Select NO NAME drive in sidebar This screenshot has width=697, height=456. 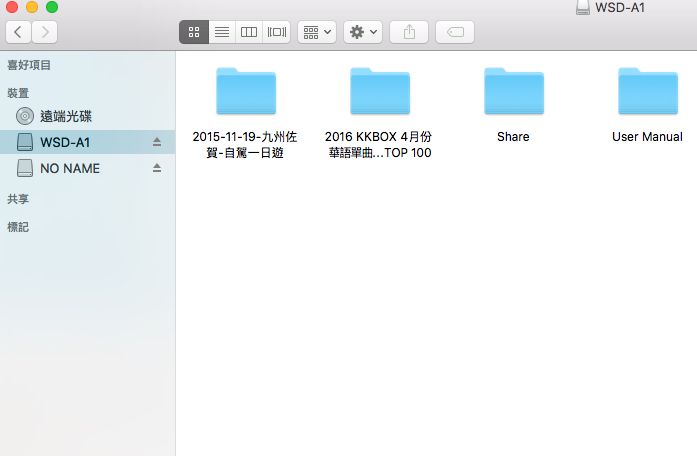click(88, 168)
